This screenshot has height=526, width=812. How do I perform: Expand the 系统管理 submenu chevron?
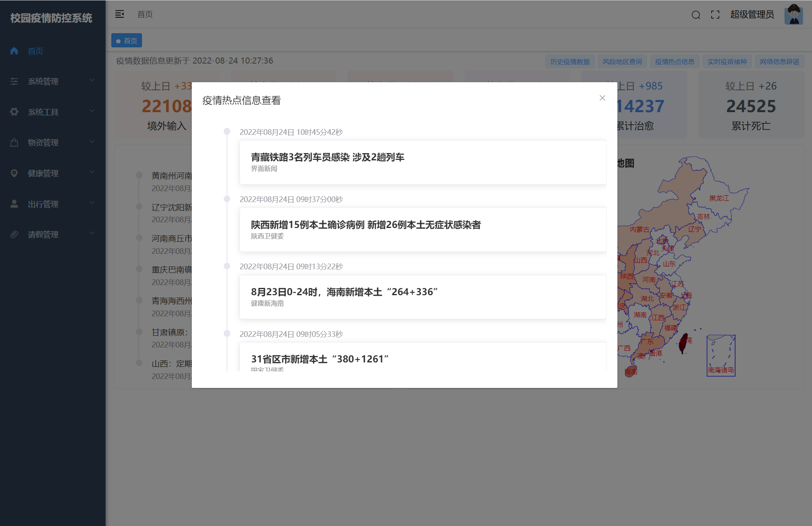click(92, 80)
